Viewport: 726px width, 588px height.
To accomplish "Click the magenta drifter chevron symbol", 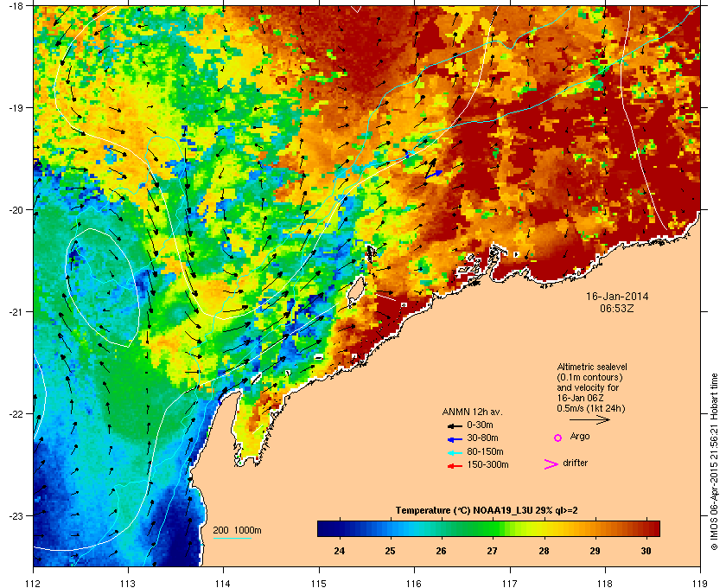I will (x=551, y=464).
